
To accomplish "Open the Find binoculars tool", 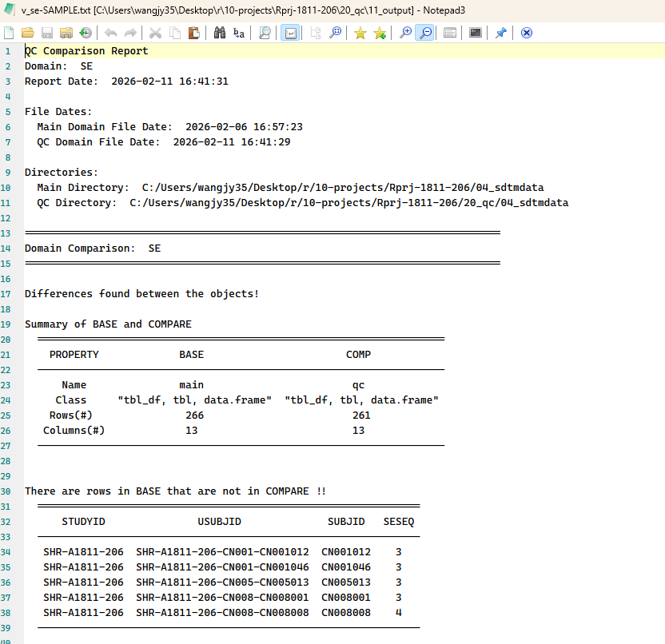I will (x=219, y=33).
